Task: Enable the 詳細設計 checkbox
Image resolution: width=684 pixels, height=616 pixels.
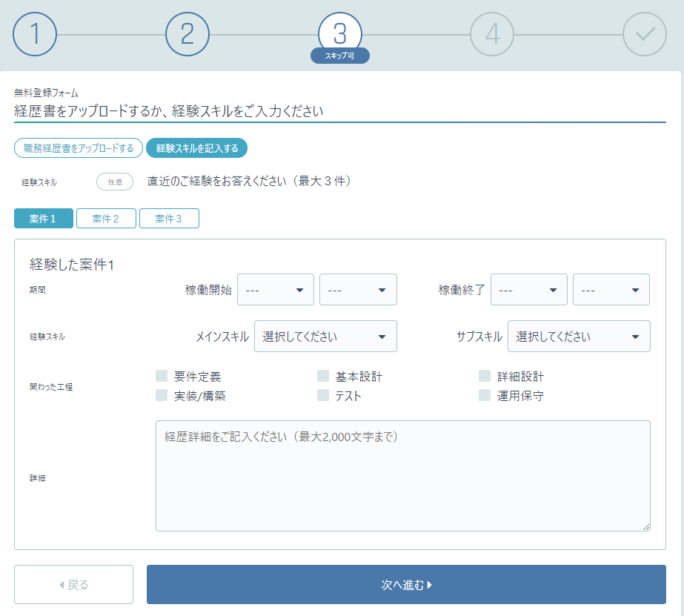Action: (x=485, y=376)
